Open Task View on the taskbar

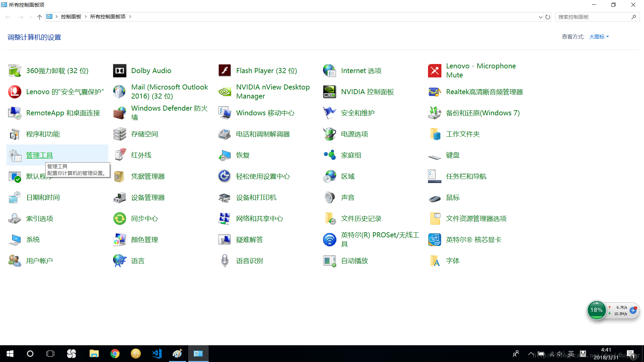click(50, 354)
